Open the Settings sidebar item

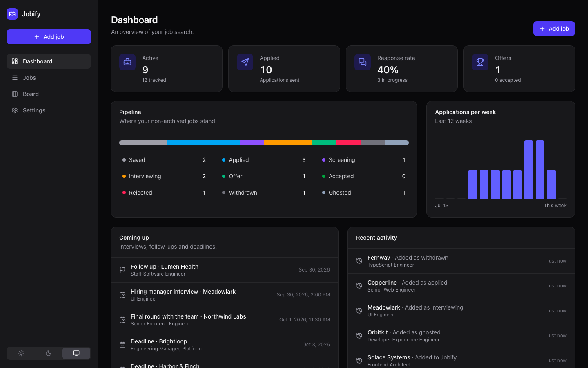coord(49,110)
